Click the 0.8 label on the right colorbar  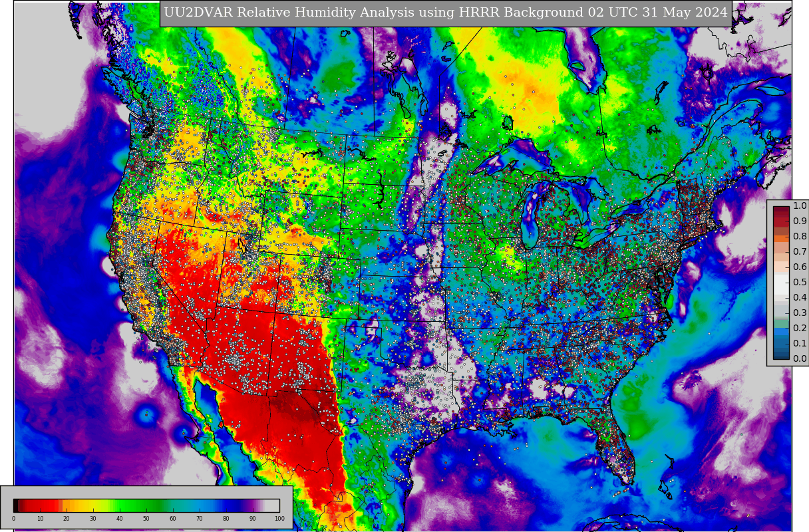(800, 236)
